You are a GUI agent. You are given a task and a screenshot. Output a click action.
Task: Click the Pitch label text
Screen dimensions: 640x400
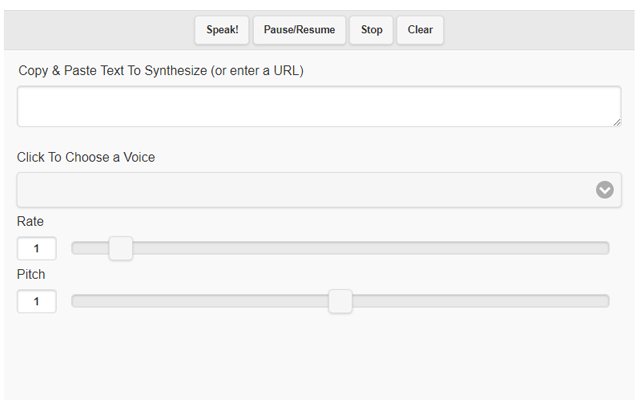click(x=31, y=274)
